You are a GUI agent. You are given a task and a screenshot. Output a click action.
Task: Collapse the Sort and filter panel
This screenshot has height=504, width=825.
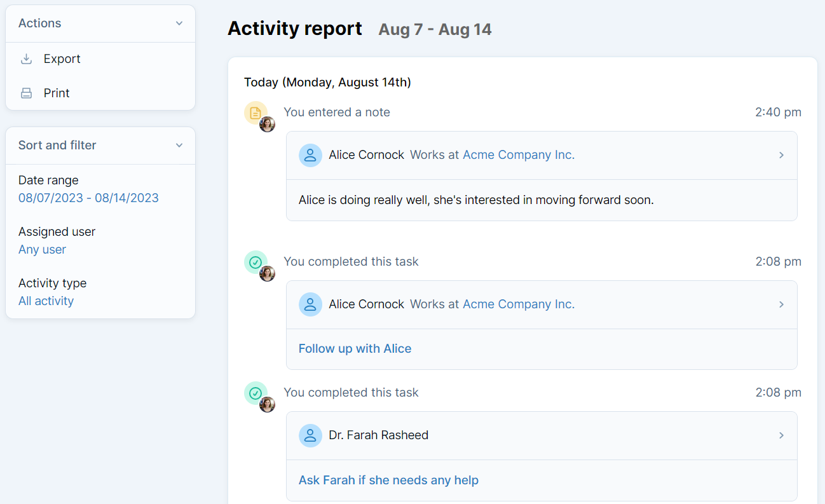point(179,146)
